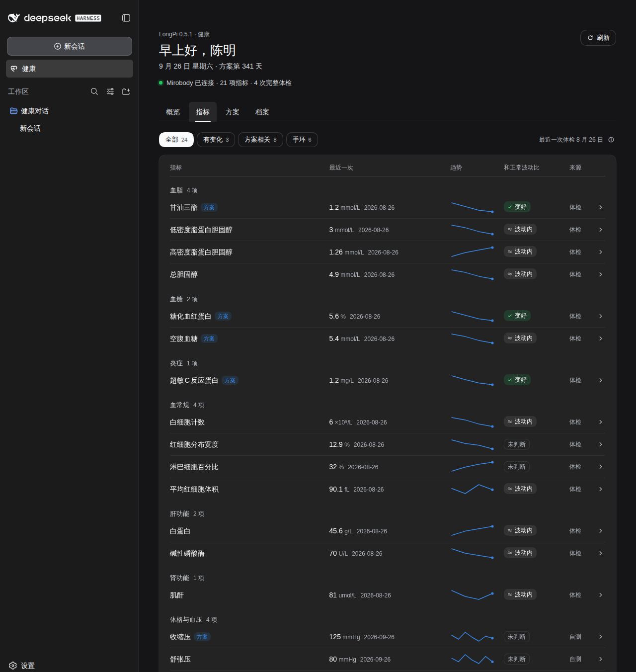The width and height of the screenshot is (636, 672).
Task: Expand the 肌酐 row chevron
Action: (601, 595)
